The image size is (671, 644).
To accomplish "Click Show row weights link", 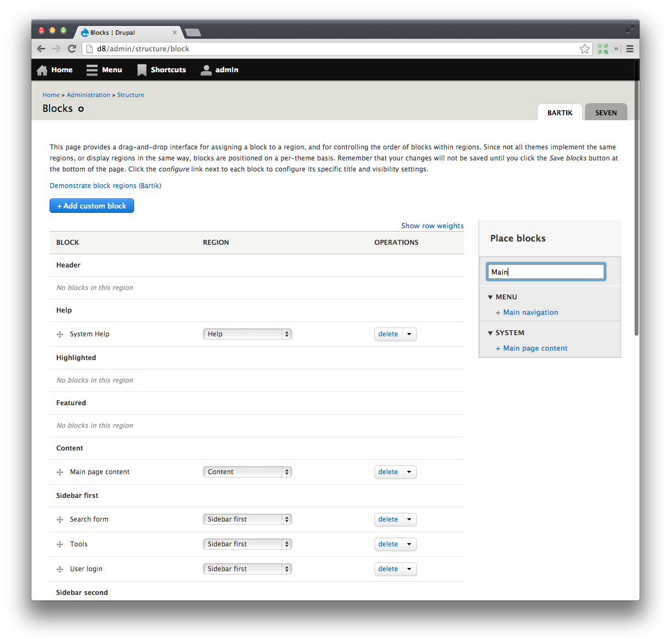I will pos(432,226).
